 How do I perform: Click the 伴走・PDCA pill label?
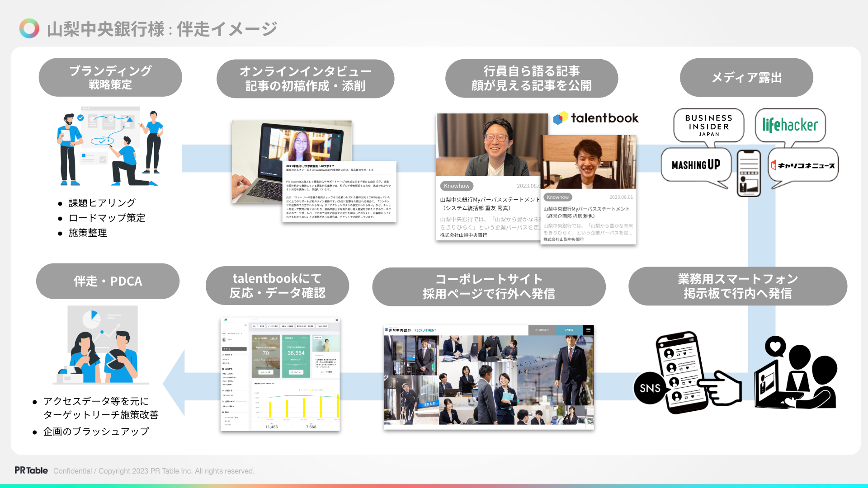(x=108, y=281)
